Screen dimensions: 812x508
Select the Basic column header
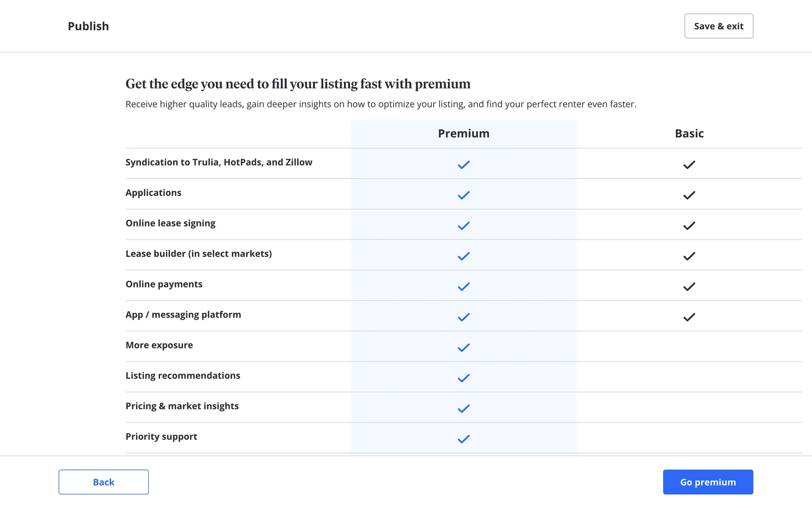coord(689,133)
